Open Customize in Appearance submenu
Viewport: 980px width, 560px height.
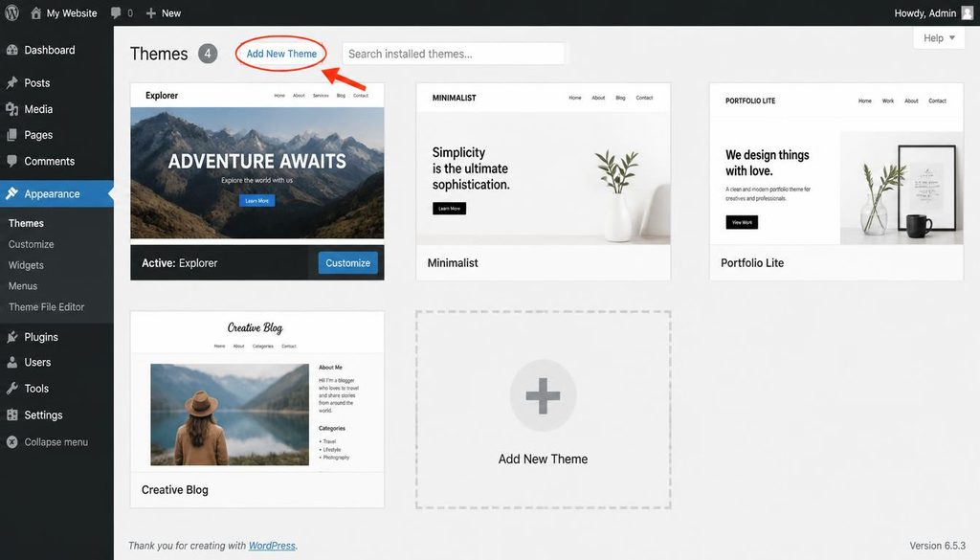[x=32, y=244]
